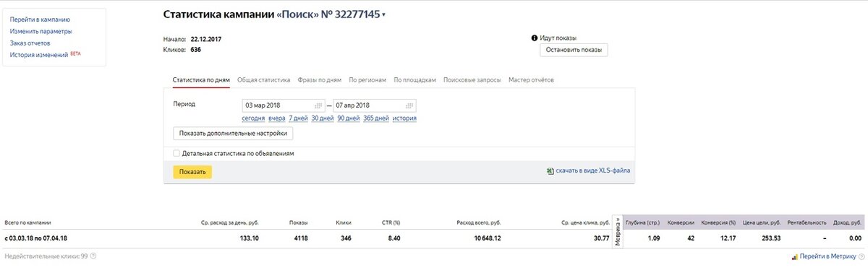The width and height of the screenshot is (868, 273).
Task: Click the CTR (%) column header
Action: (x=391, y=222)
